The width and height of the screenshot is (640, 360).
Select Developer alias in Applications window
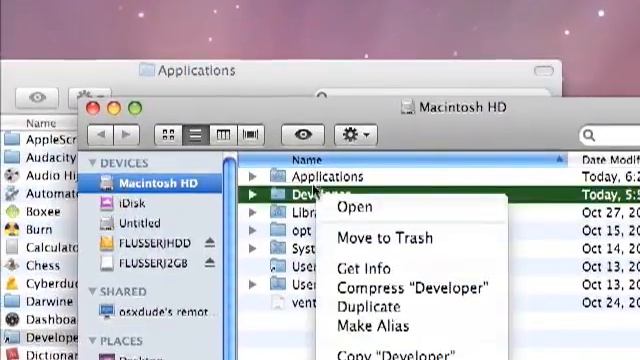point(51,337)
